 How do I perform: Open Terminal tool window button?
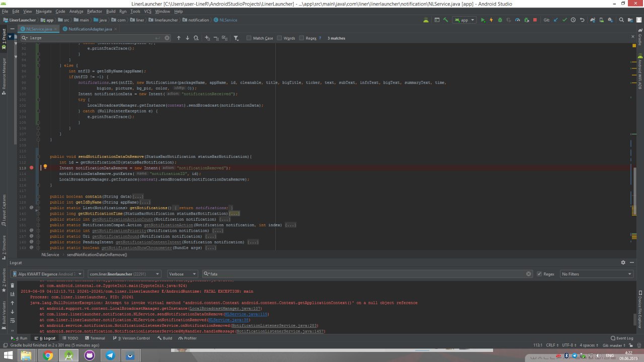(x=95, y=338)
